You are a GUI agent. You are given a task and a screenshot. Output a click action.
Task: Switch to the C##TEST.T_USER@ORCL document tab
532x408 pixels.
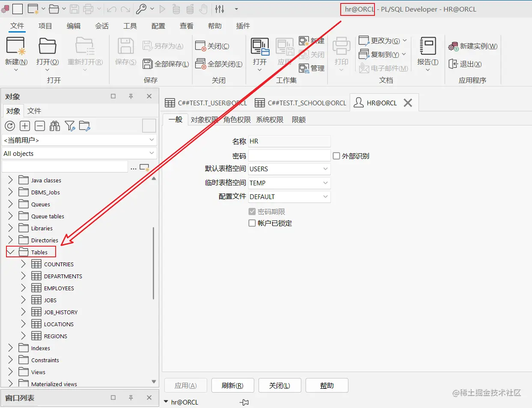coord(207,103)
